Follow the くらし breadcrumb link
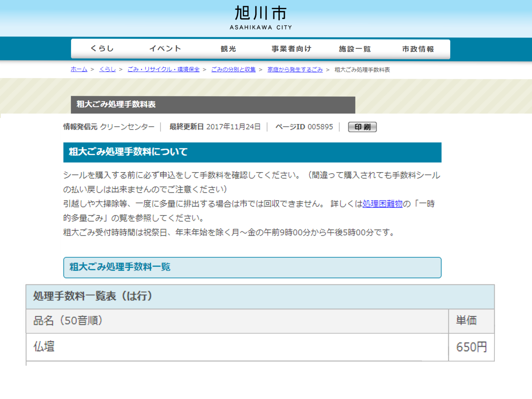Screen dimensions: 532x399 click(107, 69)
